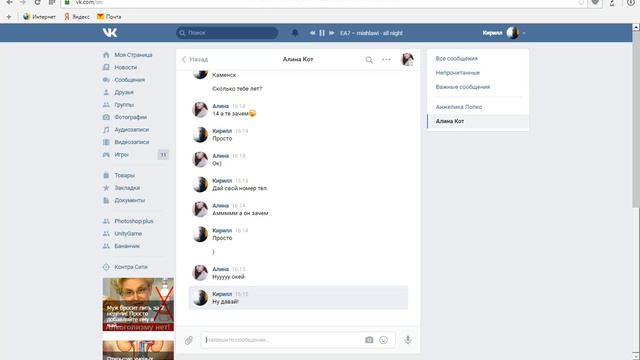This screenshot has height=360, width=640.
Task: Click Интернет bookmark in browser bar
Action: [39, 17]
